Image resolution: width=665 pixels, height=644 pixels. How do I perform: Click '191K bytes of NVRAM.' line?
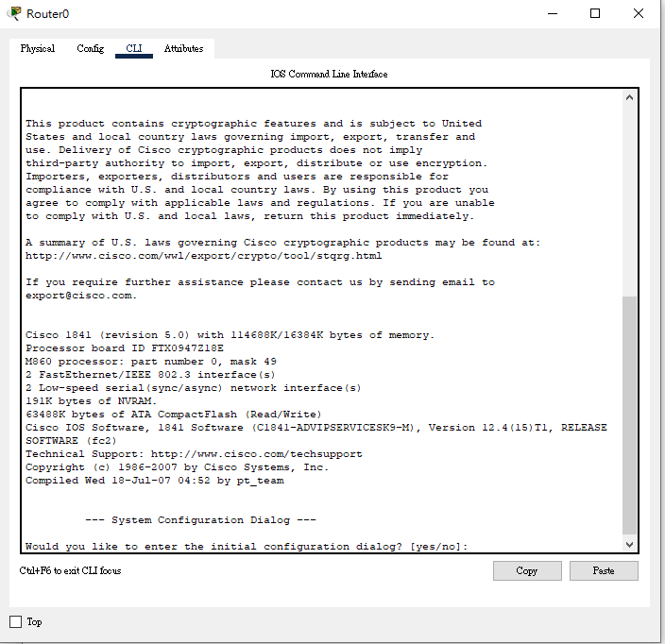coord(92,401)
